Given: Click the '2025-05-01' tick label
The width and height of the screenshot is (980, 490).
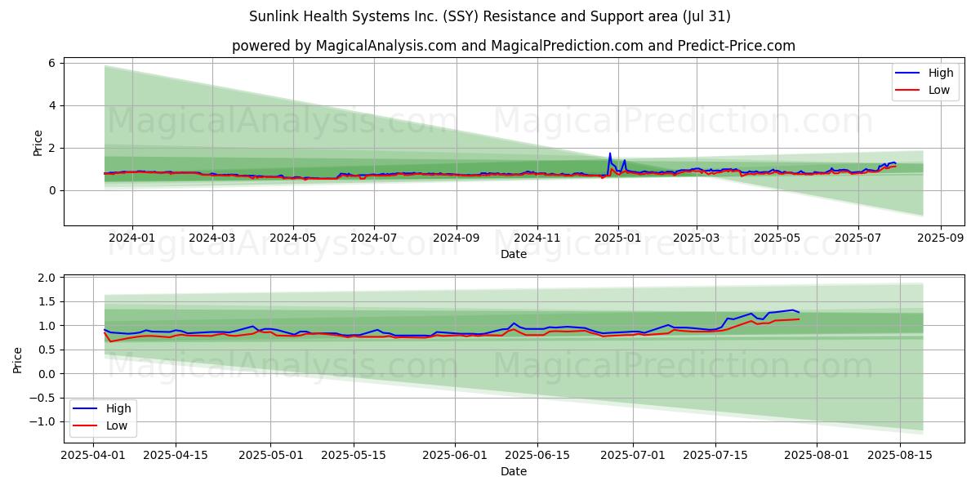Looking at the screenshot, I should [x=269, y=455].
